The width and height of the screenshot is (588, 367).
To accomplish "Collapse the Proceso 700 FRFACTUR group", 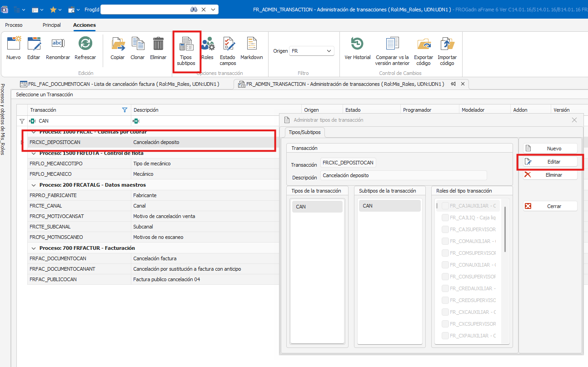I will (x=34, y=248).
